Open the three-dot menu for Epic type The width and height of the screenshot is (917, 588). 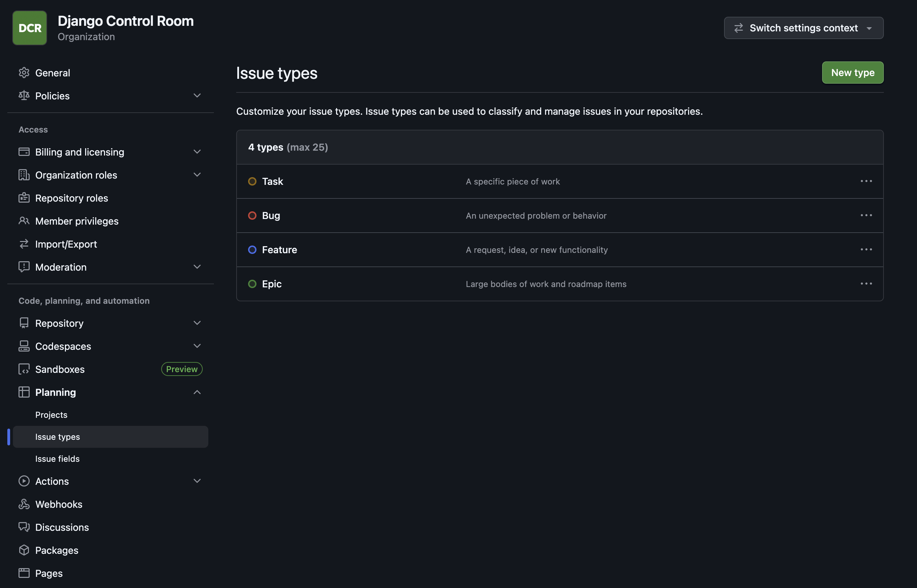pyautogui.click(x=866, y=284)
